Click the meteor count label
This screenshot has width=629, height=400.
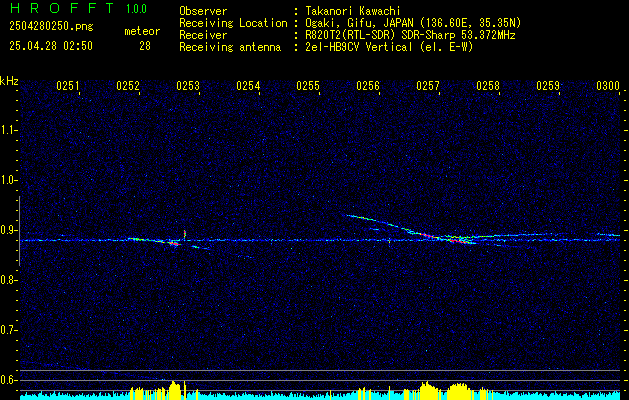click(x=142, y=31)
